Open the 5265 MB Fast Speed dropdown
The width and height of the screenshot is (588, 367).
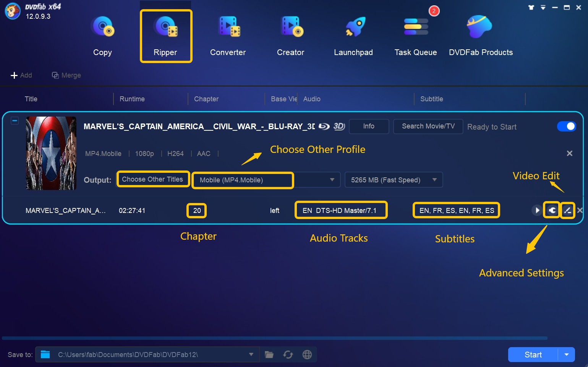434,180
